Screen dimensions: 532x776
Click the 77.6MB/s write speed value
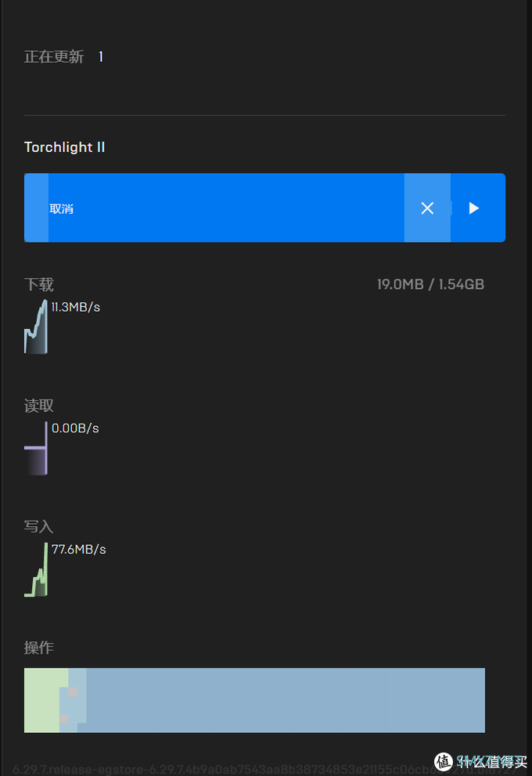pos(78,550)
